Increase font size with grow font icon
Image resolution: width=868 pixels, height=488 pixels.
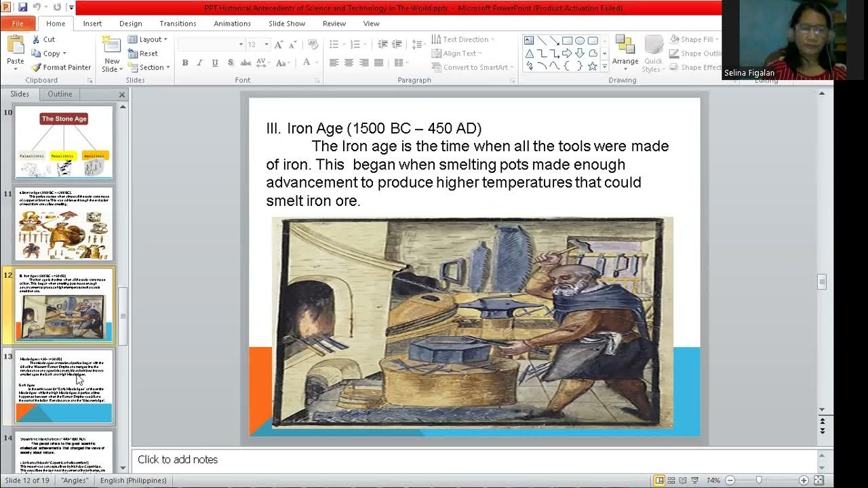[x=279, y=44]
